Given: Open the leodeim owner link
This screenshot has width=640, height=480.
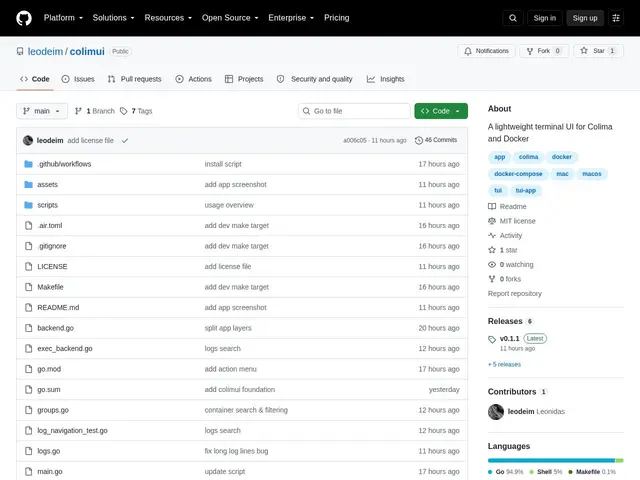Looking at the screenshot, I should [45, 51].
